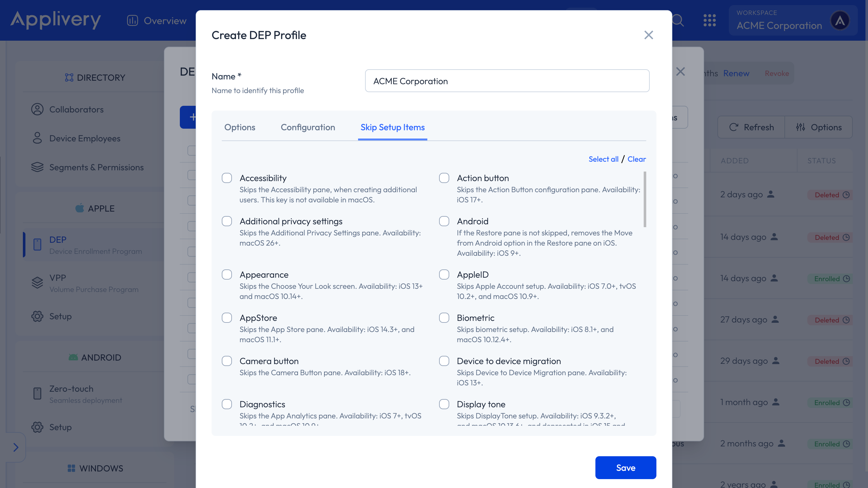This screenshot has width=868, height=488.
Task: Check the Action button option
Action: (444, 178)
